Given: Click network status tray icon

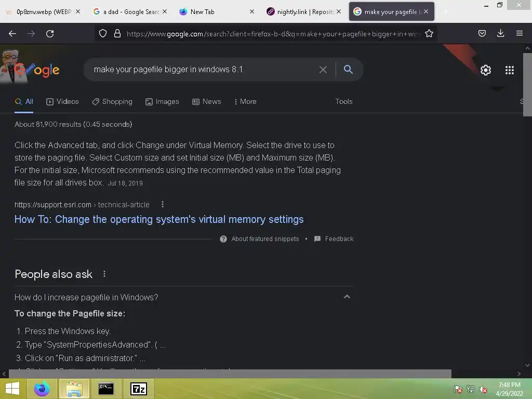Looking at the screenshot, I should (x=471, y=389).
